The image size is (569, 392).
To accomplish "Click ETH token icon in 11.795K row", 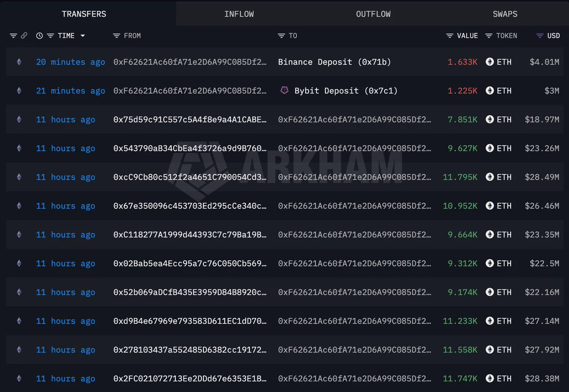I will click(x=489, y=177).
